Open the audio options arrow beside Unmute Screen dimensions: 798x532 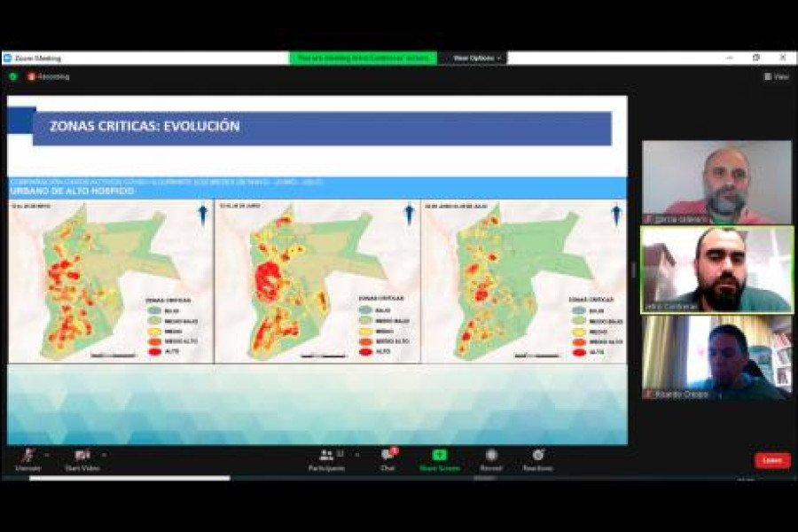click(46, 455)
